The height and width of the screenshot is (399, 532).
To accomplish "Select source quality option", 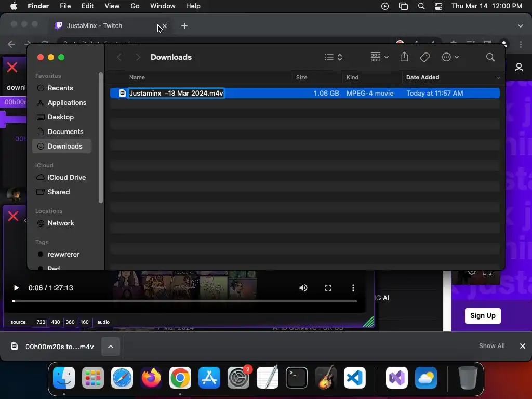I will pos(18,322).
